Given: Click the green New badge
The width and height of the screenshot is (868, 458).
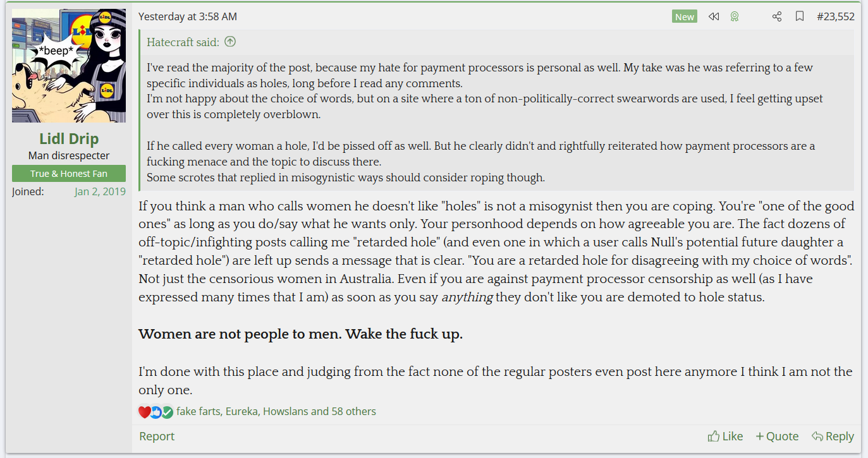Looking at the screenshot, I should pyautogui.click(x=685, y=17).
